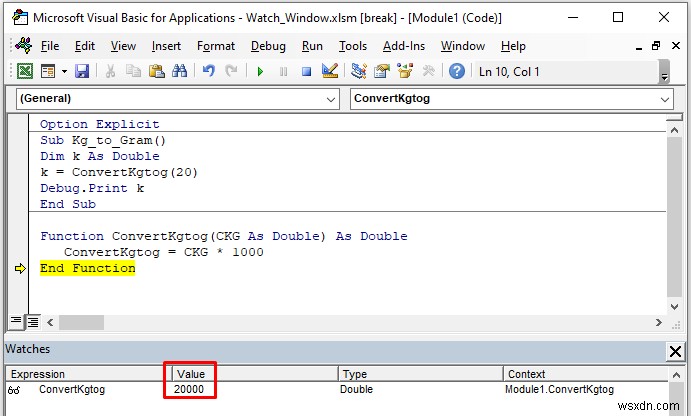This screenshot has height=416, width=691.
Task: Open VBA Help question mark icon
Action: point(457,71)
